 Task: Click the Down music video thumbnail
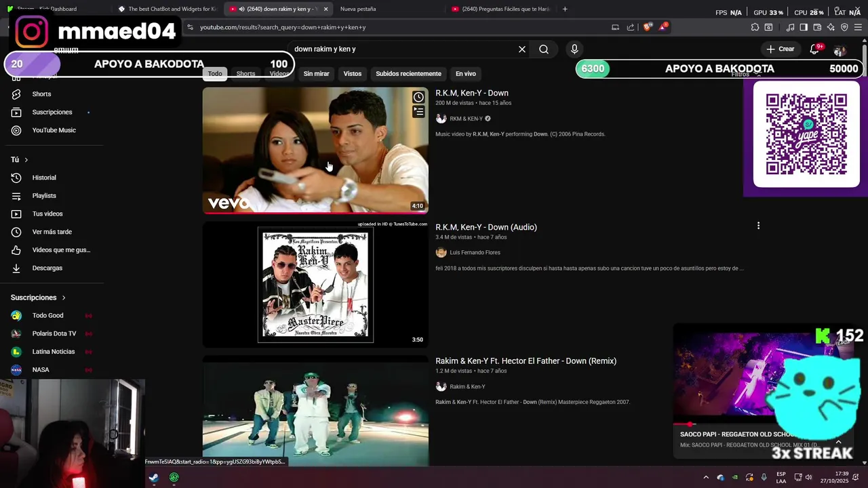click(x=315, y=150)
